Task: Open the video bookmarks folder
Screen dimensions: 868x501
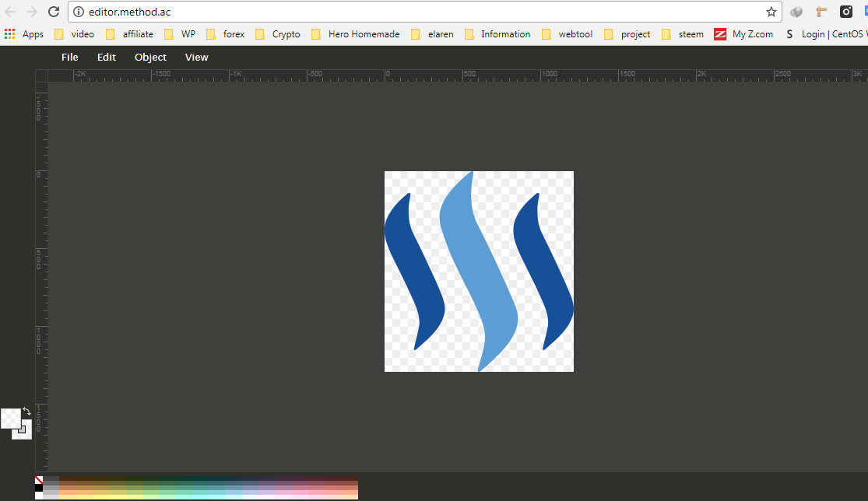Action: tap(74, 34)
